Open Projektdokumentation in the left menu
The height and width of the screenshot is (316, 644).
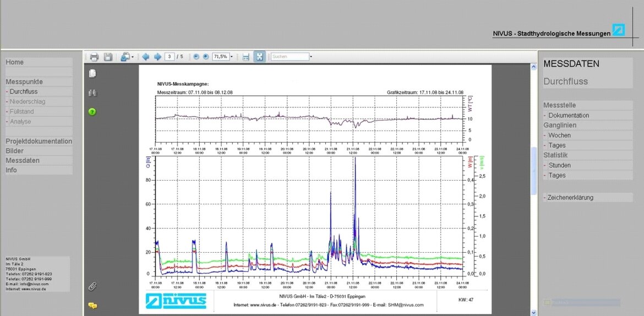pyautogui.click(x=39, y=141)
